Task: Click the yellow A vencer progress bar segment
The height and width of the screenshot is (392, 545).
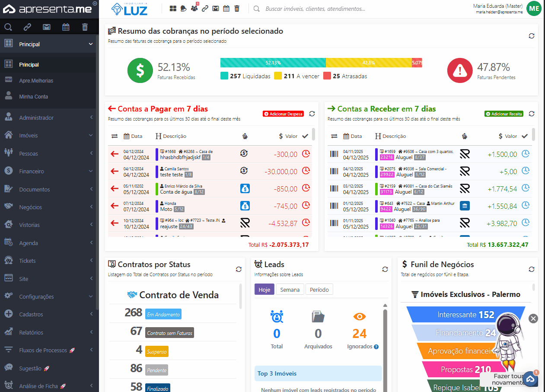Action: [x=368, y=63]
